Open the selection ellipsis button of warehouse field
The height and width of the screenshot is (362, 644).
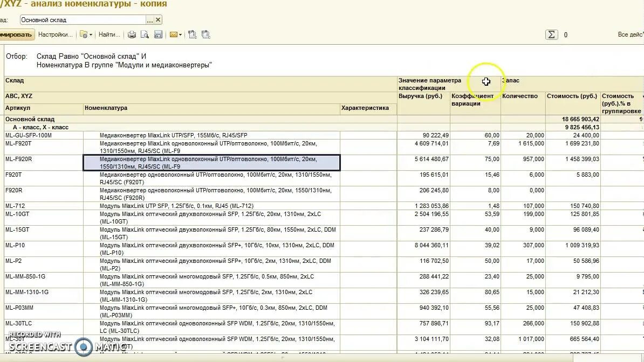click(x=150, y=20)
